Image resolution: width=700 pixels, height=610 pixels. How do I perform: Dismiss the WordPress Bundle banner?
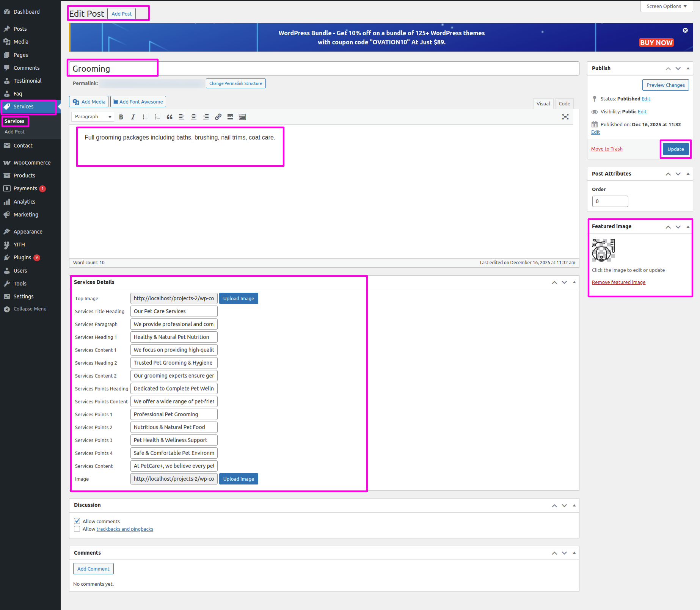pos(685,30)
